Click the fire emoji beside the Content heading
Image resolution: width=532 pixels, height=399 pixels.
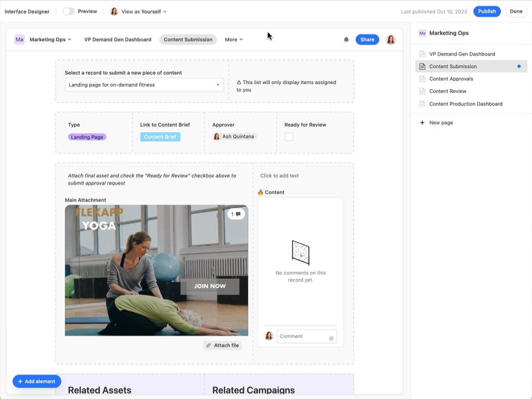pyautogui.click(x=260, y=192)
